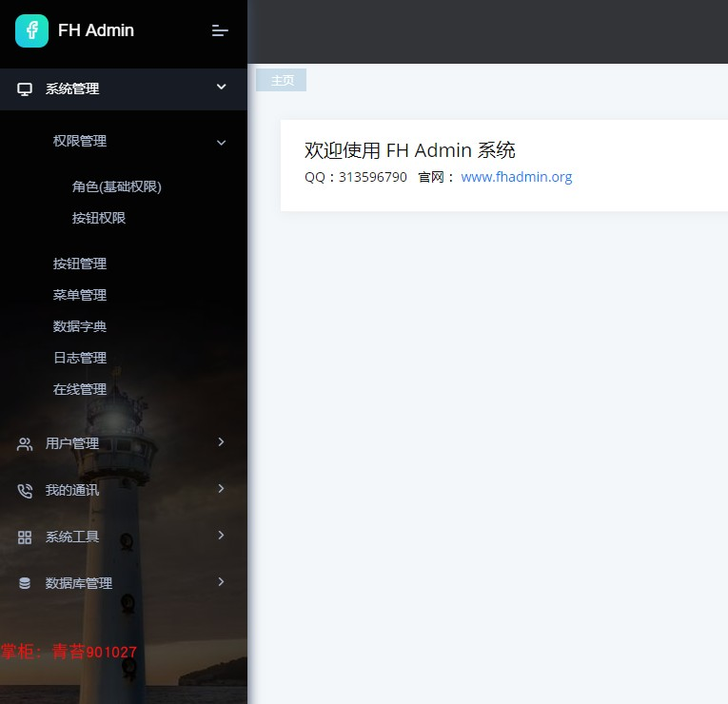Click the 用户管理 menu label

(x=72, y=443)
